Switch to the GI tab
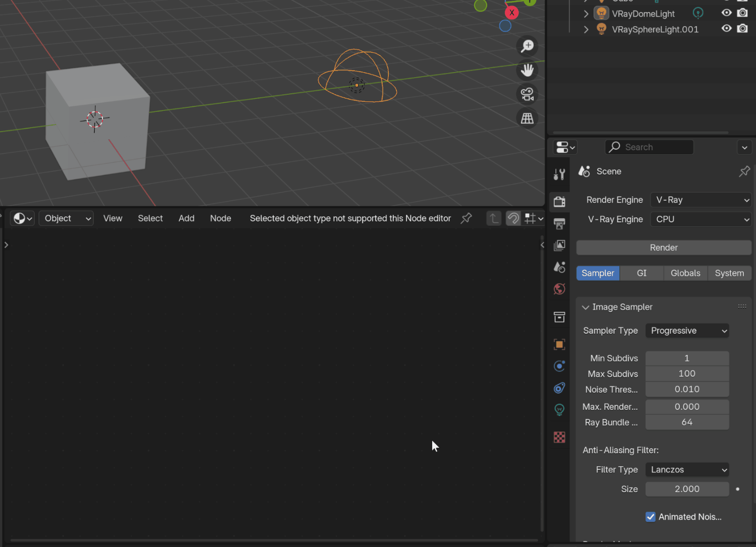The image size is (756, 547). tap(642, 273)
